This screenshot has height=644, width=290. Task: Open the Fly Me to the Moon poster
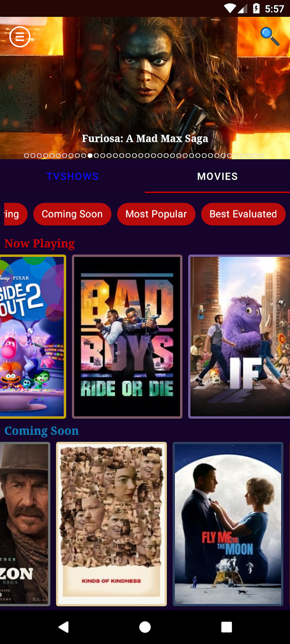pyautogui.click(x=228, y=524)
